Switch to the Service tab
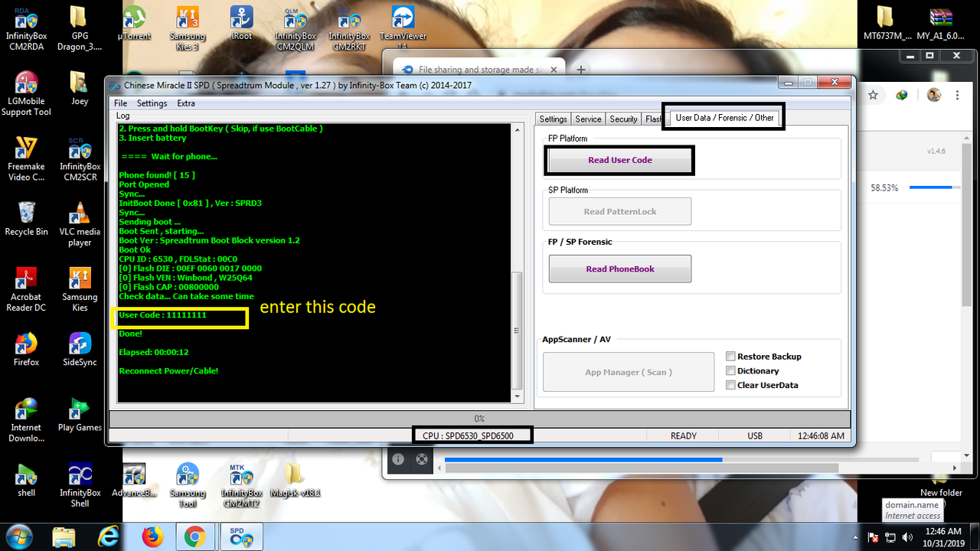 pos(588,119)
